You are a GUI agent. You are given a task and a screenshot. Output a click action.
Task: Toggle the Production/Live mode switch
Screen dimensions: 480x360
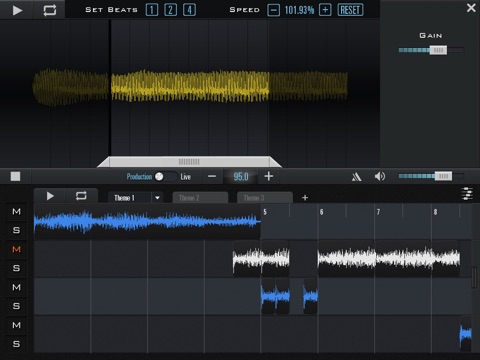(x=166, y=176)
